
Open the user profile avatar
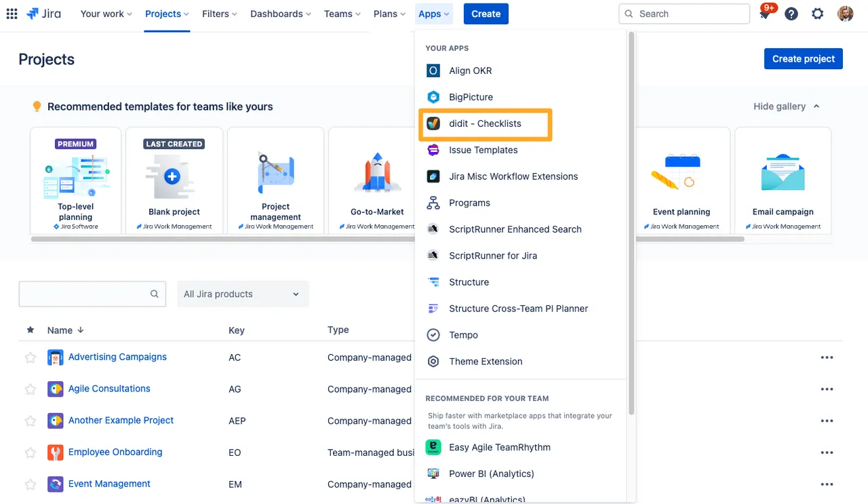[x=846, y=14]
